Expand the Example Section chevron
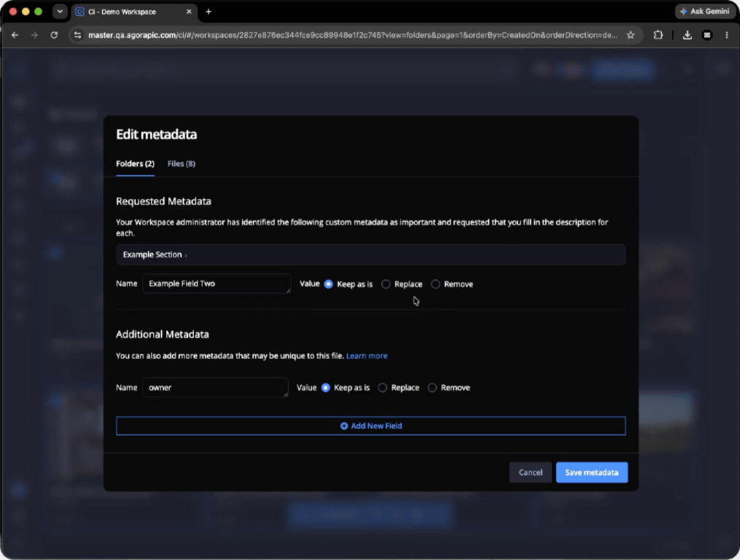740x560 pixels. point(186,255)
